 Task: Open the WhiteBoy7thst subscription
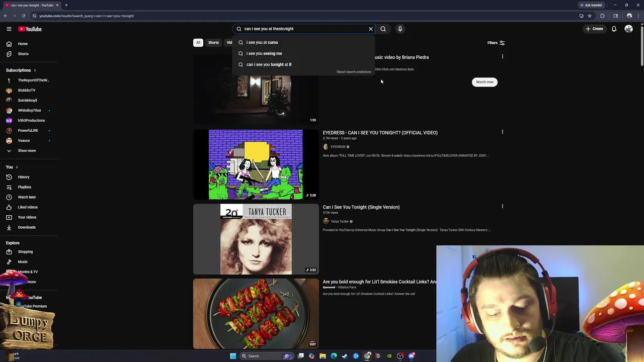click(x=28, y=110)
